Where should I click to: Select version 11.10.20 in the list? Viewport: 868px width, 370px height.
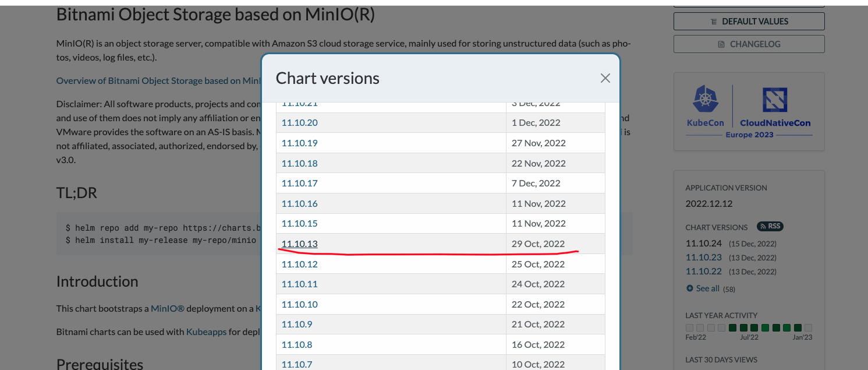point(299,123)
